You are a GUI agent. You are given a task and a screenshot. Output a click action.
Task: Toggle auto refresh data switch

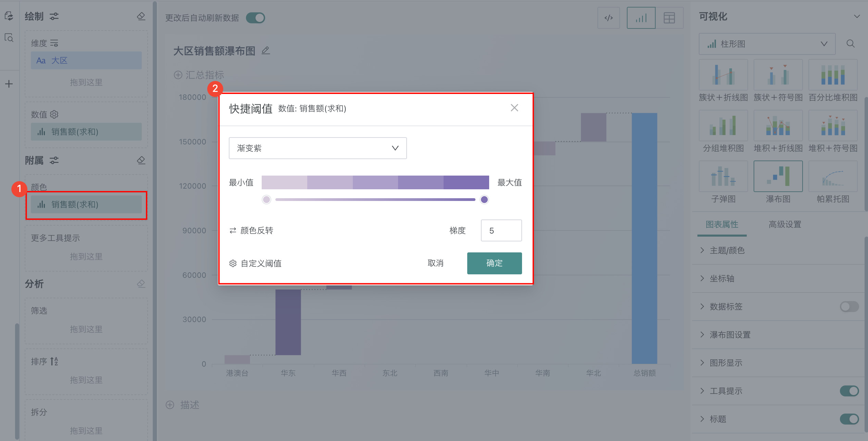pos(256,18)
